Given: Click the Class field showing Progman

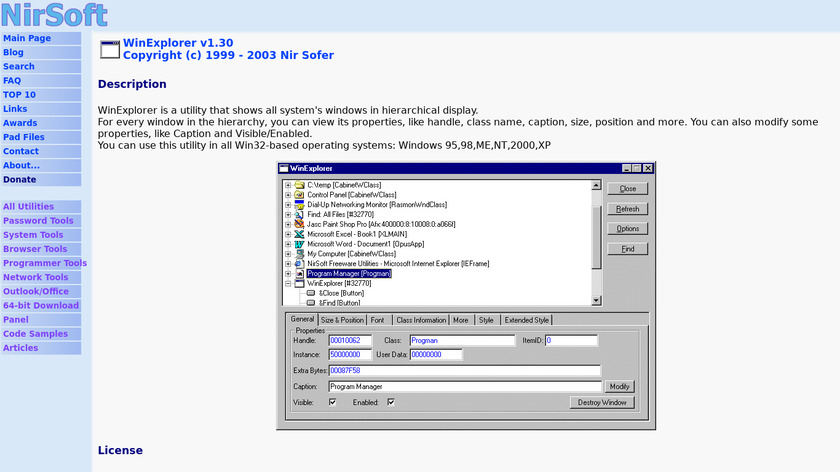Looking at the screenshot, I should (462, 340).
